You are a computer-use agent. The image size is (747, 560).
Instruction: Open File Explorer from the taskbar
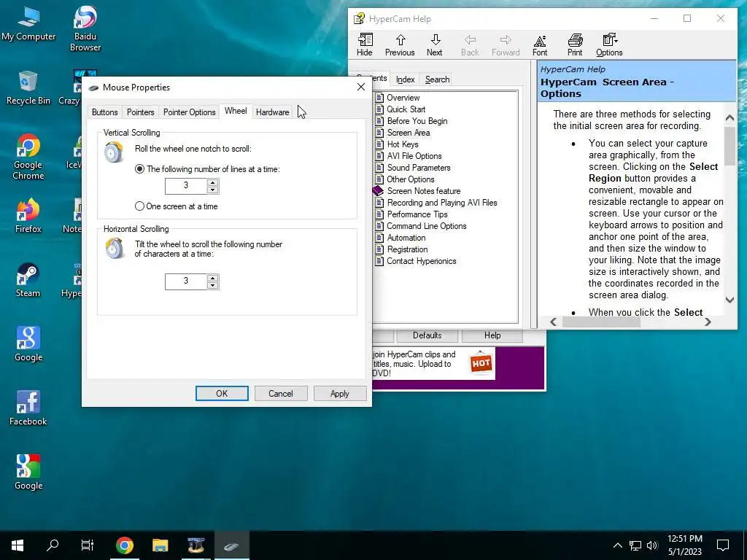point(160,545)
